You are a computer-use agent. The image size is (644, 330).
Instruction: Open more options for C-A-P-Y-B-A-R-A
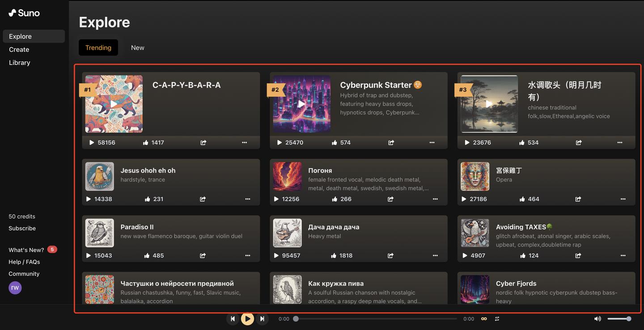pos(244,142)
